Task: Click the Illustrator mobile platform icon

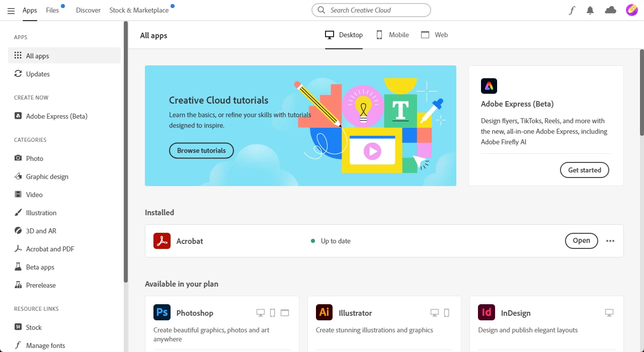Action: [x=447, y=313]
